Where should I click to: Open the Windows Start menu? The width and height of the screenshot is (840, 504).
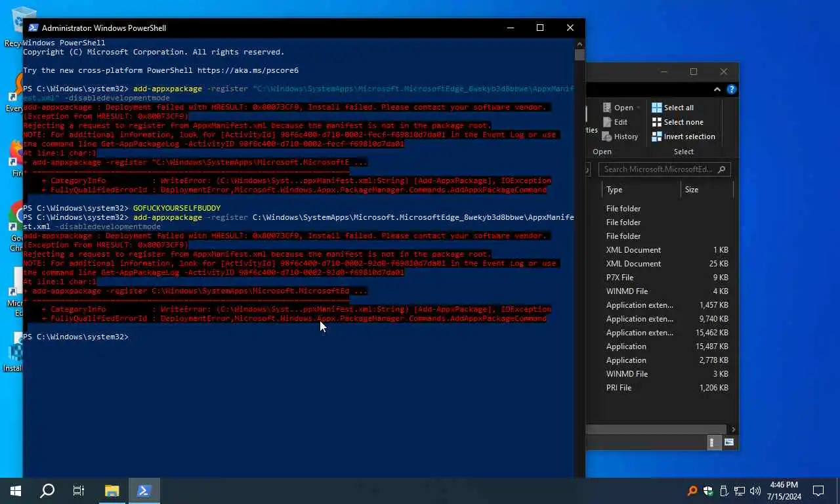click(16, 490)
